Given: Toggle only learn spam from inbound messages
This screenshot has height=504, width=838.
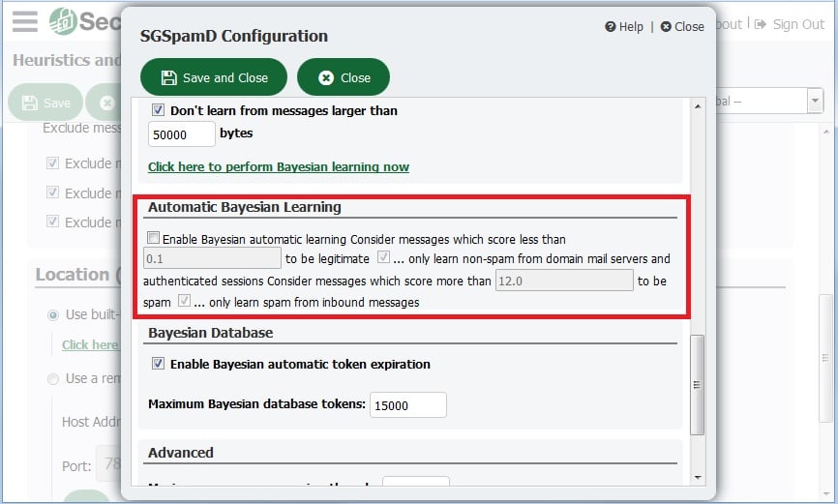Looking at the screenshot, I should pos(184,301).
